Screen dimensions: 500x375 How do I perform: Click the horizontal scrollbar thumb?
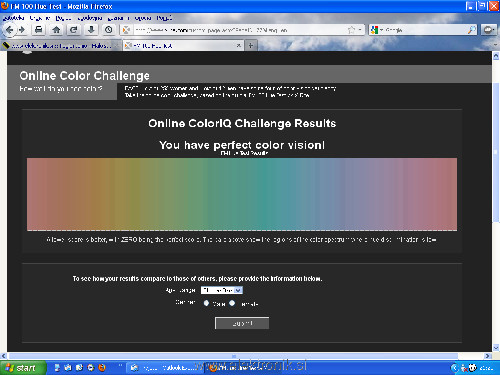click(x=233, y=356)
